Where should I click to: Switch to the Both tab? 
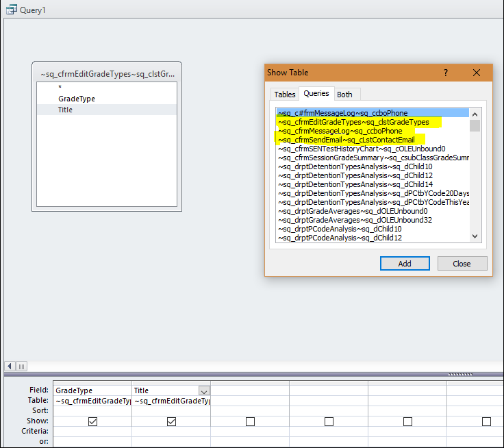pyautogui.click(x=344, y=95)
